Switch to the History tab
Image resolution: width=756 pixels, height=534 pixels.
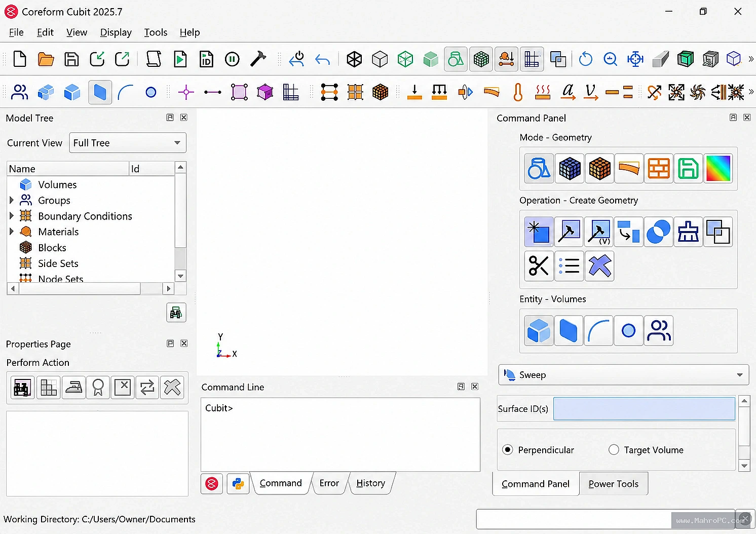point(370,483)
